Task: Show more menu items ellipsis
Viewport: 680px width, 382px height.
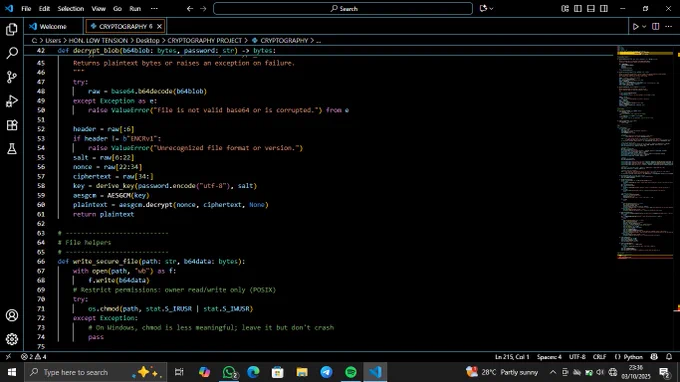Action: click(154, 8)
